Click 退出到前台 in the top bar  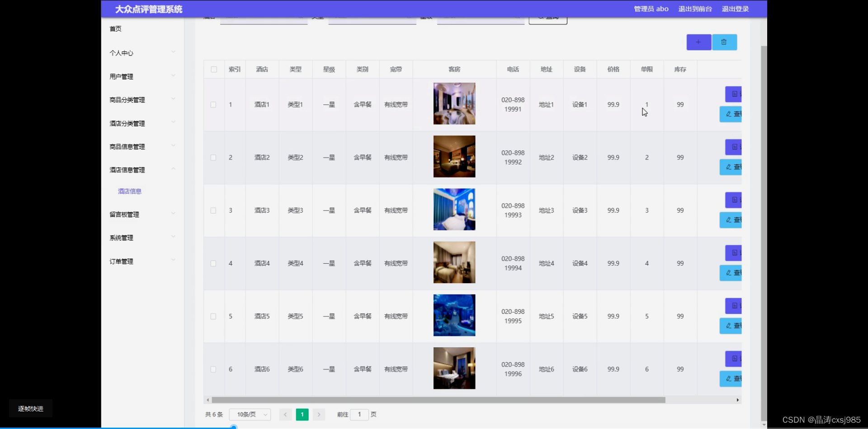(x=695, y=9)
